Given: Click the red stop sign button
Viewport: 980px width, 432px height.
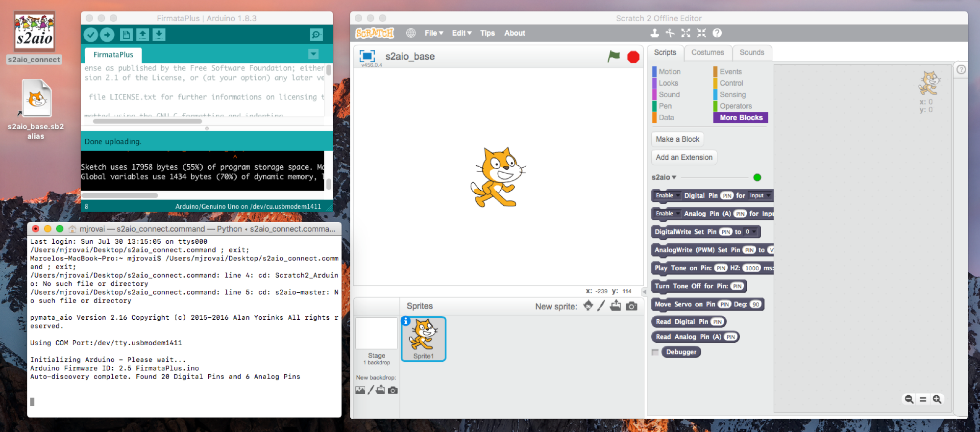Looking at the screenshot, I should (633, 57).
